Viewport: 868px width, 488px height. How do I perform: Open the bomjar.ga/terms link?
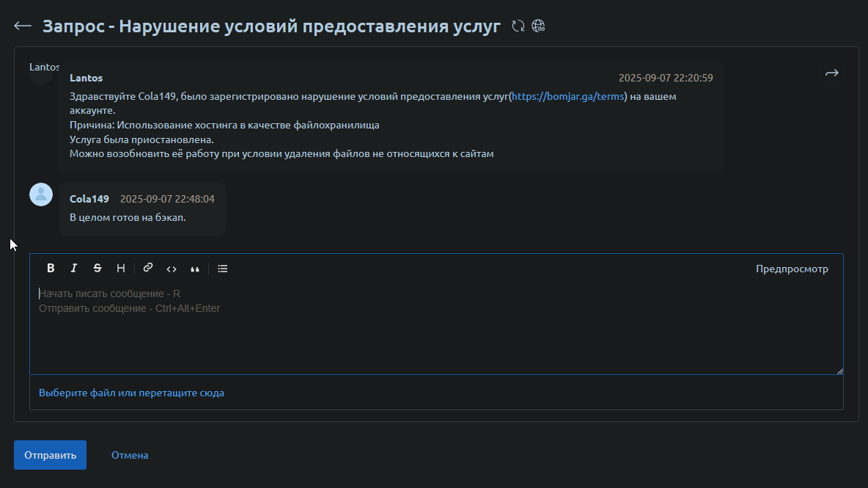567,96
